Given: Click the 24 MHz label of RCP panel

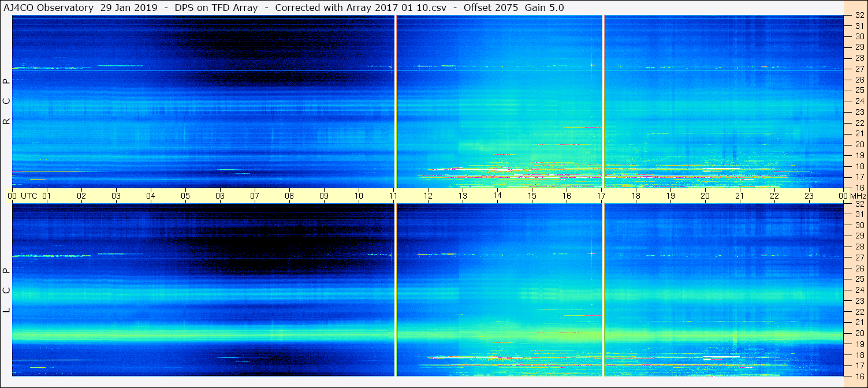Looking at the screenshot, I should (x=859, y=101).
